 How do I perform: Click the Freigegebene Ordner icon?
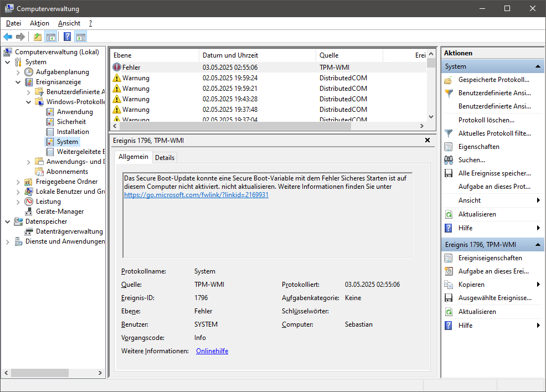click(29, 182)
